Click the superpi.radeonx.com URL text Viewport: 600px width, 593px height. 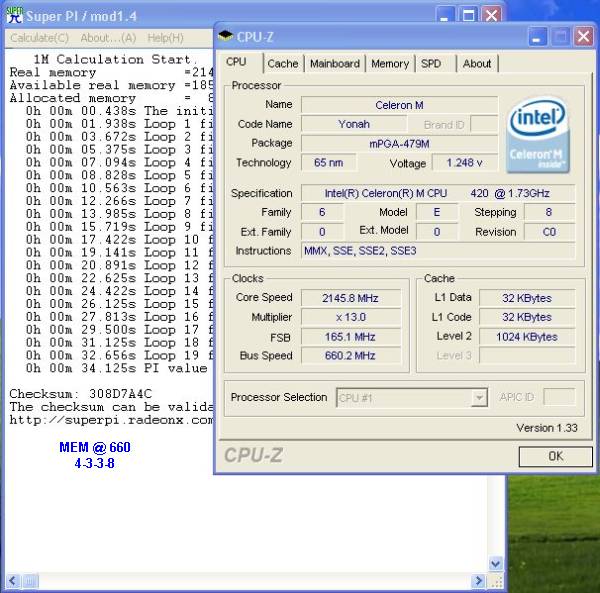[x=111, y=420]
